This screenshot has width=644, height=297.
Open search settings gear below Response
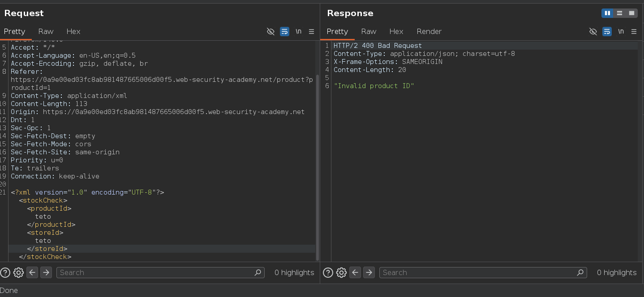pos(341,272)
